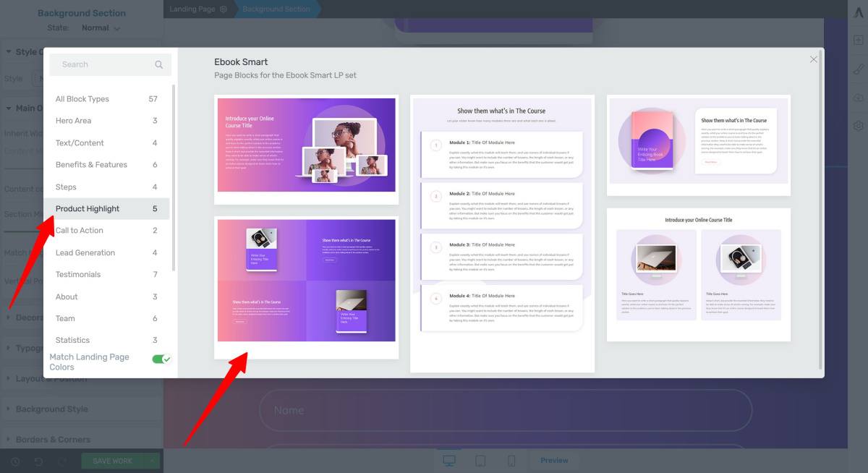Open the Steps block category

pos(106,187)
